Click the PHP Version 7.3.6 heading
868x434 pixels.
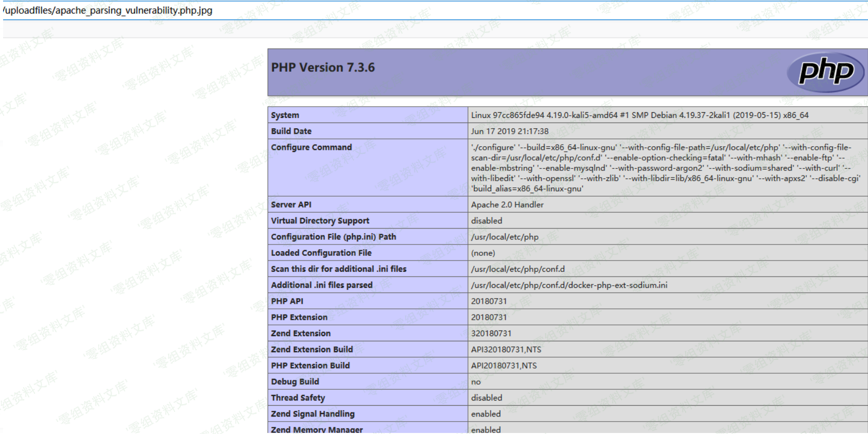coord(323,67)
